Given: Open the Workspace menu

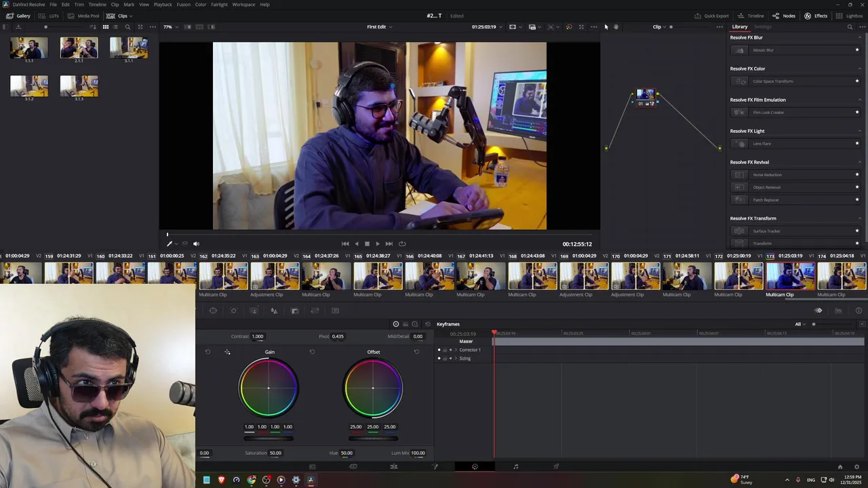Looking at the screenshot, I should pos(243,4).
